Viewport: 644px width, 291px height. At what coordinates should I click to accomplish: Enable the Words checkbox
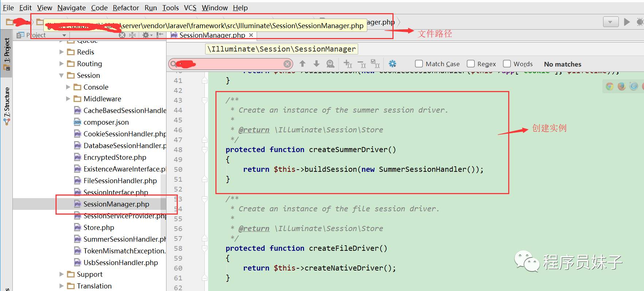pyautogui.click(x=507, y=64)
